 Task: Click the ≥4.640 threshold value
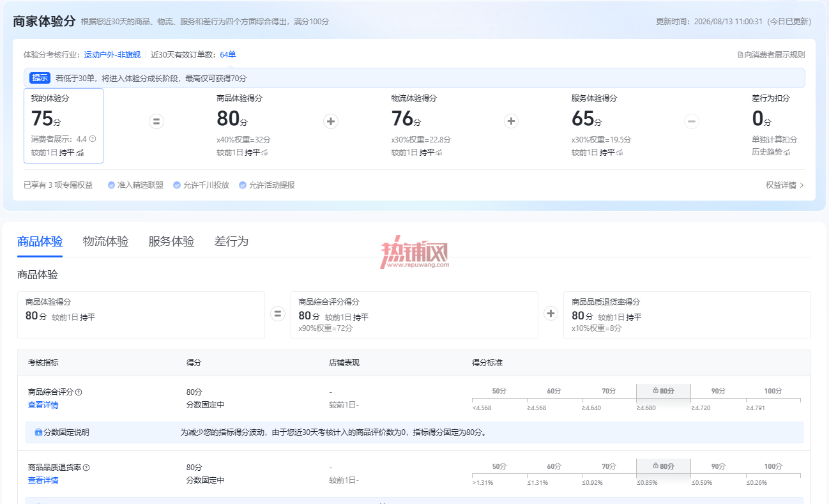pyautogui.click(x=591, y=408)
